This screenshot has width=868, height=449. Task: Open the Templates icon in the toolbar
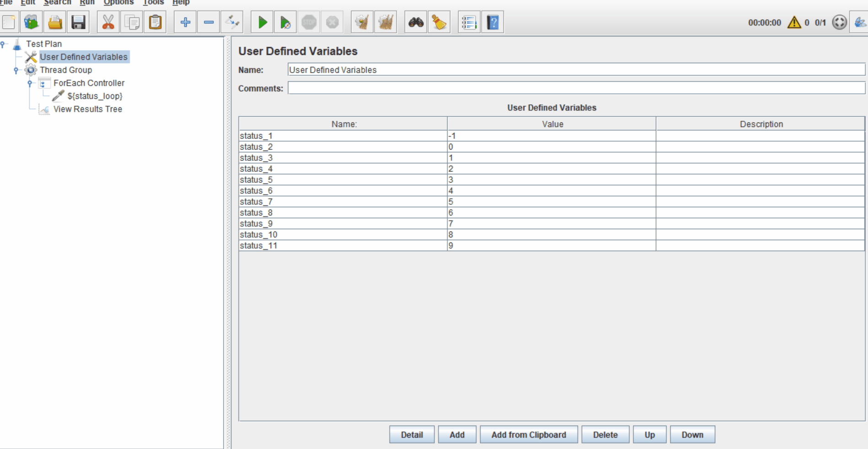[x=32, y=22]
